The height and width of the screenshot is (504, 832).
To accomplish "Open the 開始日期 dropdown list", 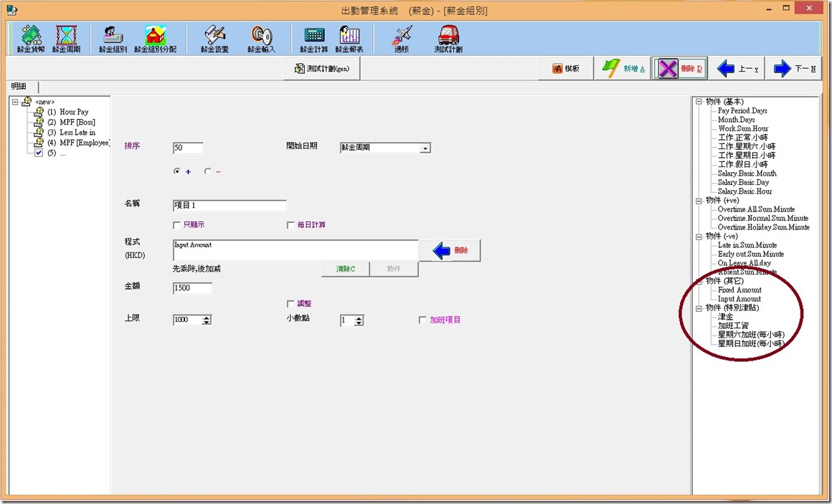I will (x=425, y=148).
